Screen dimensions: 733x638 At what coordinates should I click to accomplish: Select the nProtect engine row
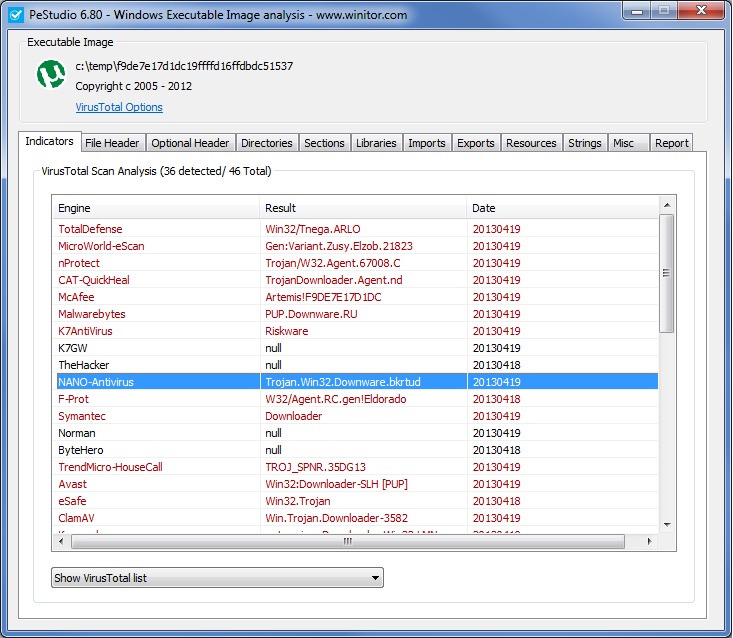(x=355, y=263)
